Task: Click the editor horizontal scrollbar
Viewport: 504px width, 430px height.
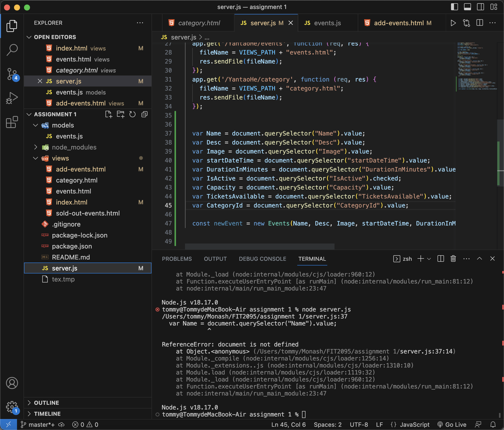Action: click(259, 246)
